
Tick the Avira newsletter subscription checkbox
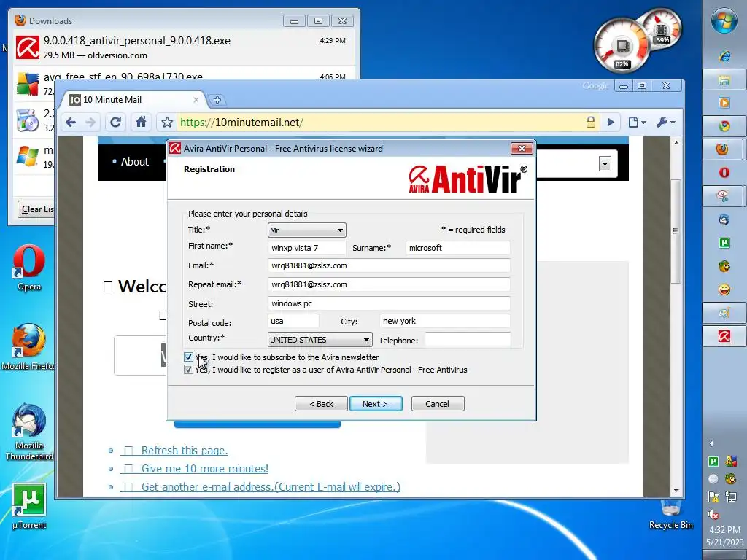pyautogui.click(x=189, y=357)
